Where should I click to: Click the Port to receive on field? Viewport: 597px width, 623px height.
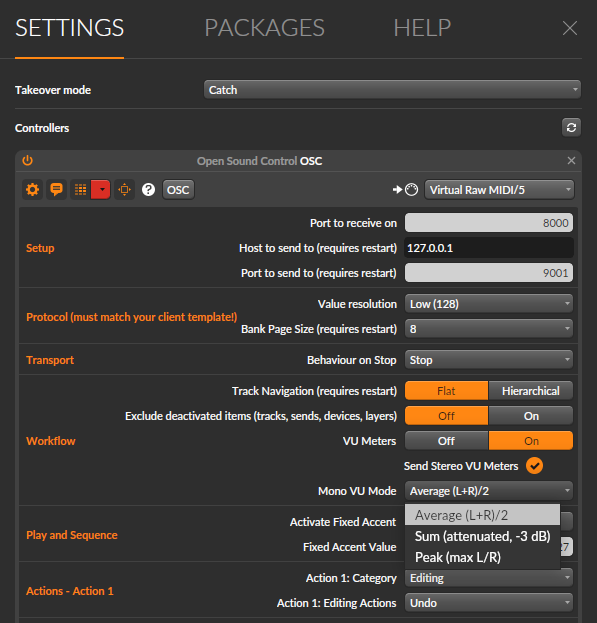[489, 223]
